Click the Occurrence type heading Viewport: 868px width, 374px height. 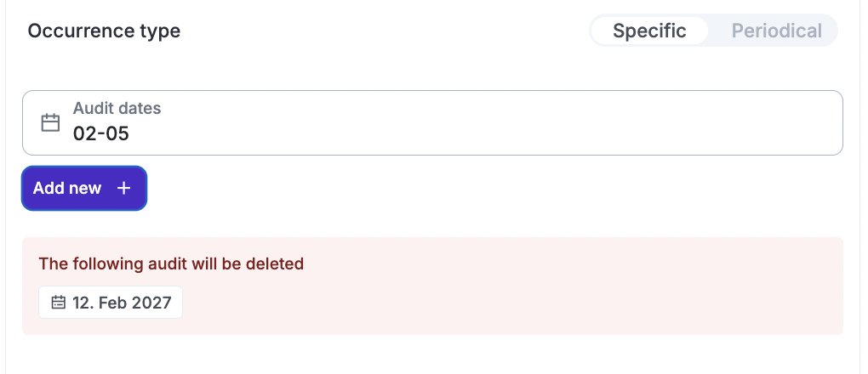(x=104, y=31)
